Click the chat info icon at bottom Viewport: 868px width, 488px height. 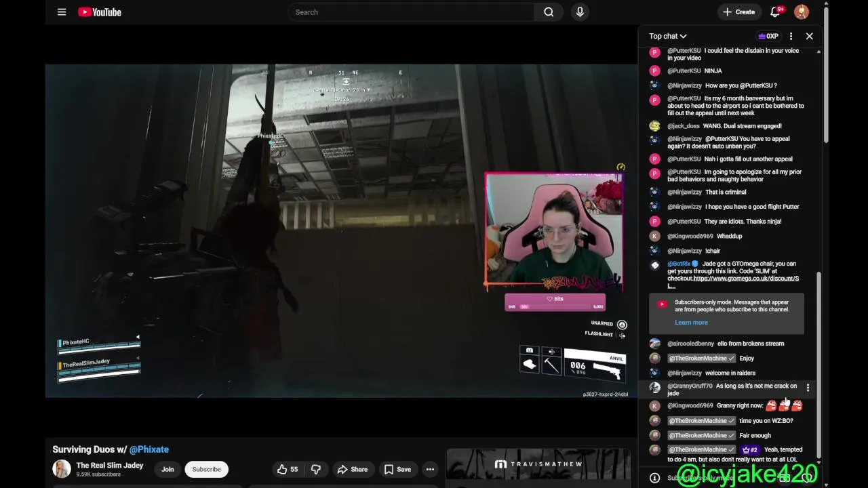tap(654, 478)
